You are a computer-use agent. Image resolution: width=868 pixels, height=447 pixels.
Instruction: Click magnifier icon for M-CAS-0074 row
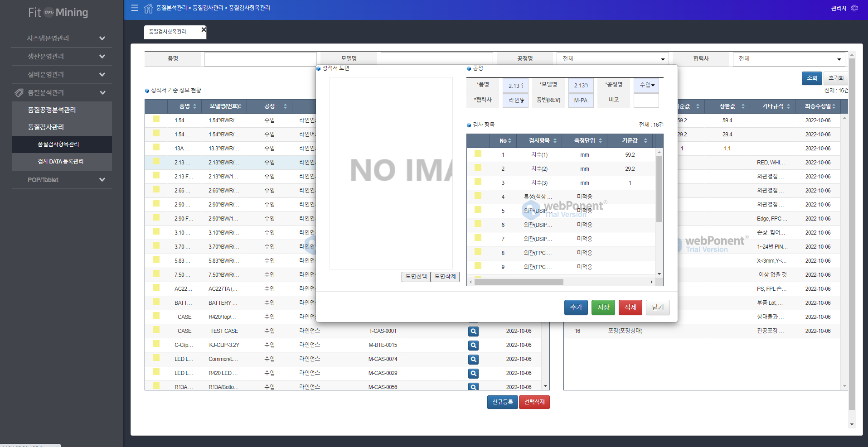click(x=473, y=360)
